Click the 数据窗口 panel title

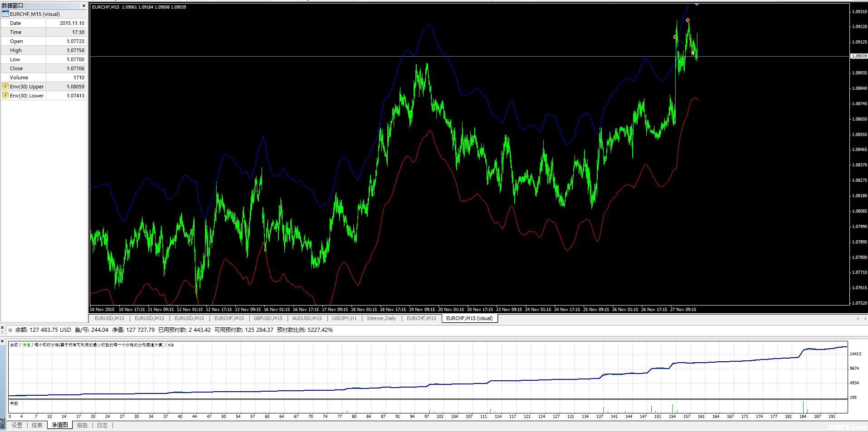pos(12,6)
